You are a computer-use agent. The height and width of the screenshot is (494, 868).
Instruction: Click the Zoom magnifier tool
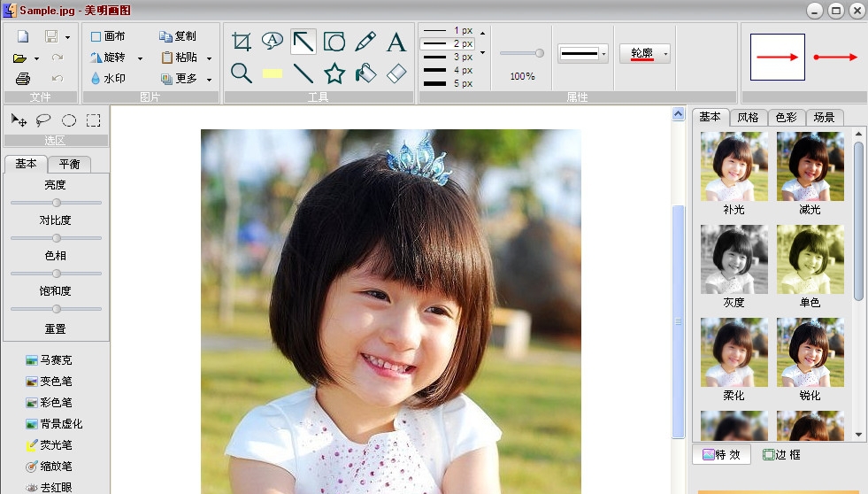(x=242, y=73)
